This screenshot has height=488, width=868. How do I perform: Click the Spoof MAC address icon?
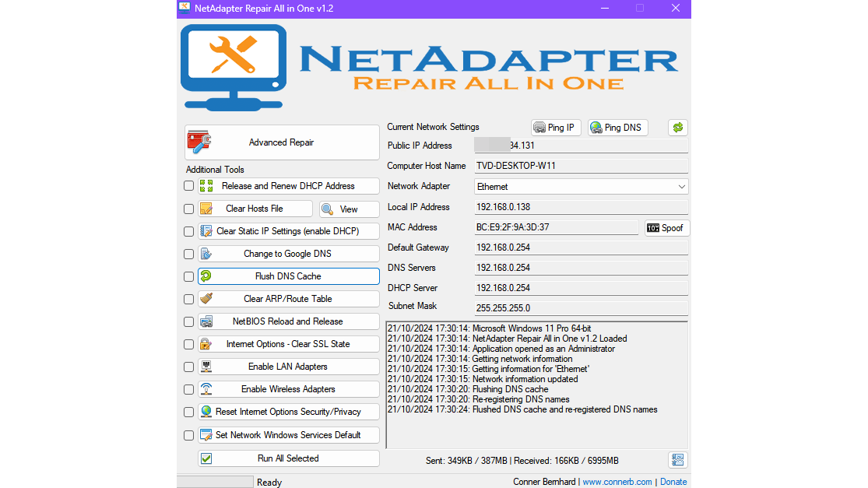(653, 228)
